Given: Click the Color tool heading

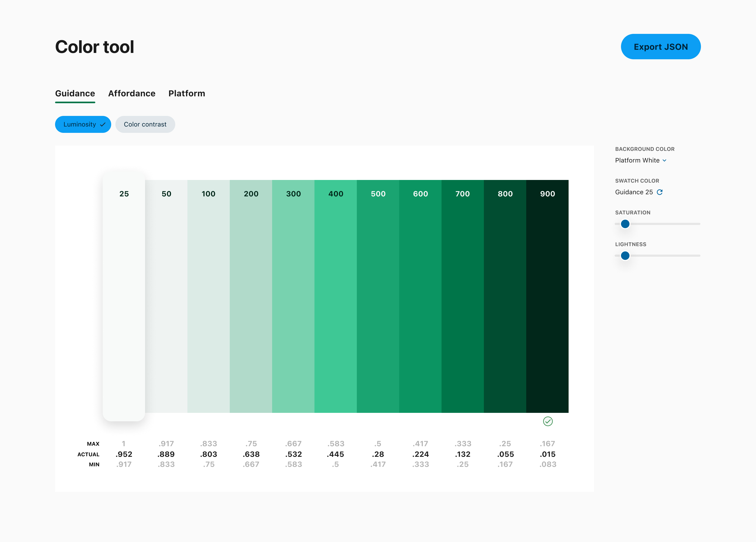Looking at the screenshot, I should pos(94,47).
